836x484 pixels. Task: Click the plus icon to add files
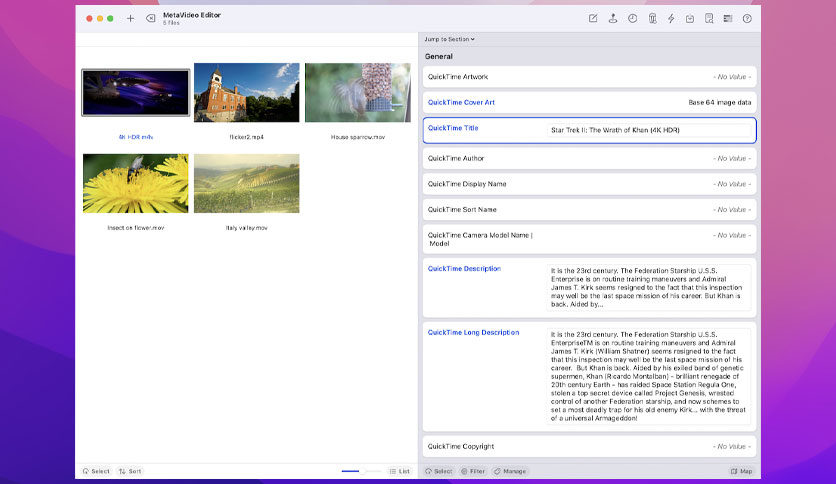click(130, 19)
